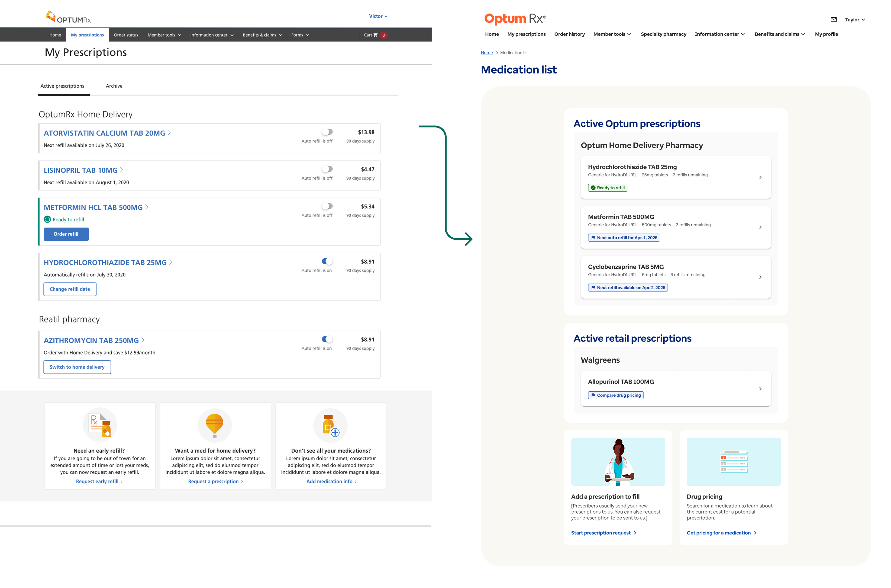
Task: Open Order history in navigation
Action: [x=569, y=34]
